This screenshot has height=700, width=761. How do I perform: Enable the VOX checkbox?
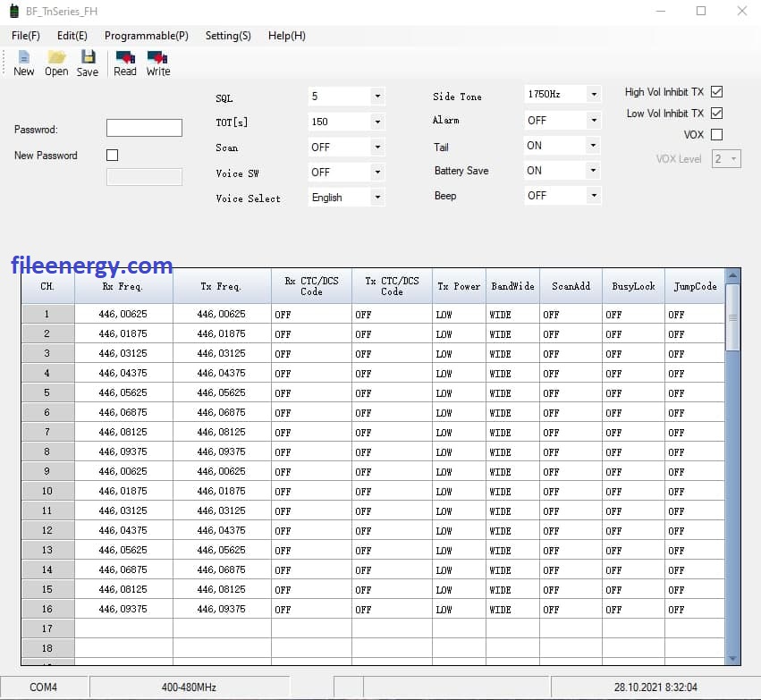[716, 134]
